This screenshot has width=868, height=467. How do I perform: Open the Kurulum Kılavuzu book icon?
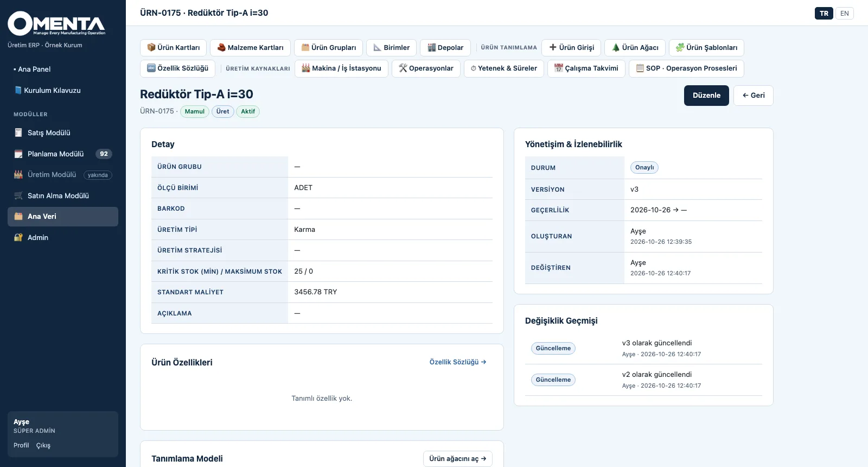[18, 90]
